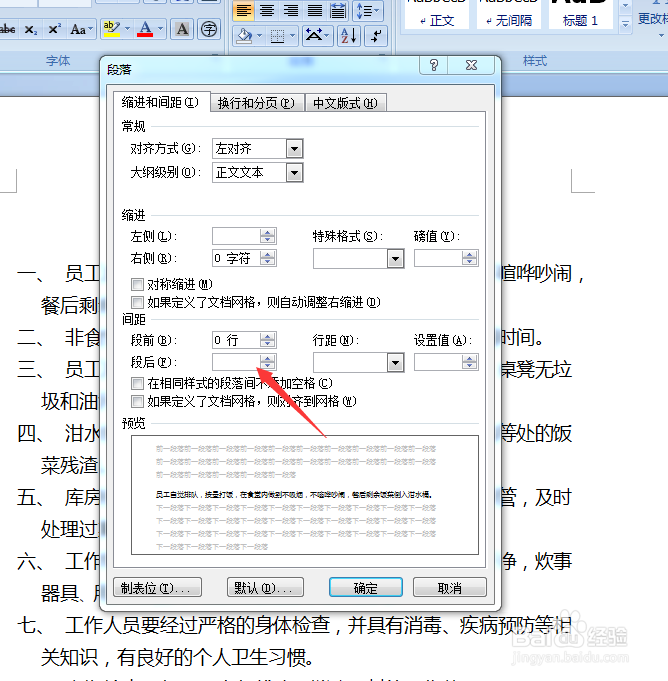Click the 右侧 indent input field
The image size is (668, 681).
pos(236,258)
